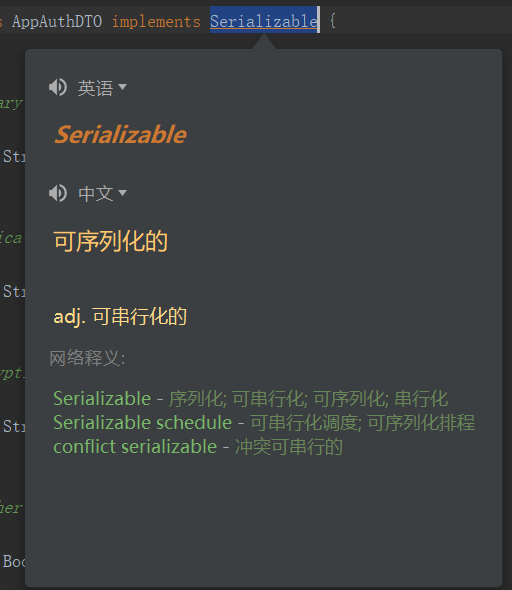This screenshot has height=590, width=512.
Task: Click the translation result 可序列化的
Action: point(111,241)
